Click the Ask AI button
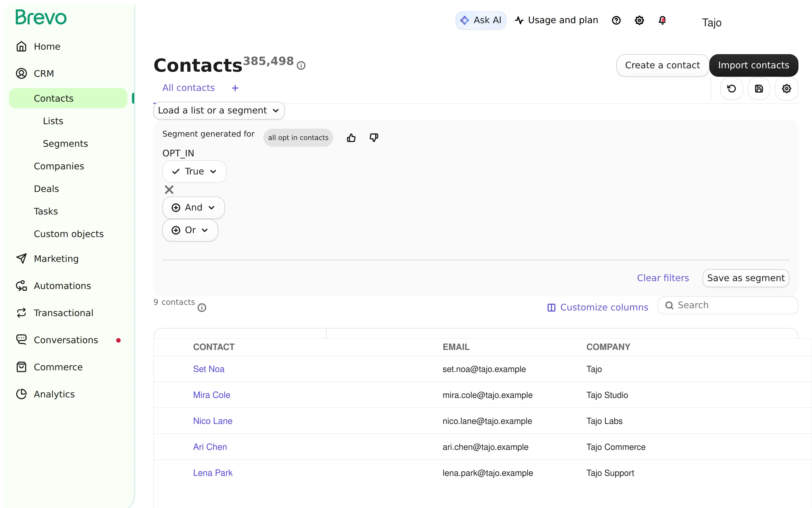Image resolution: width=812 pixels, height=508 pixels. pyautogui.click(x=481, y=21)
